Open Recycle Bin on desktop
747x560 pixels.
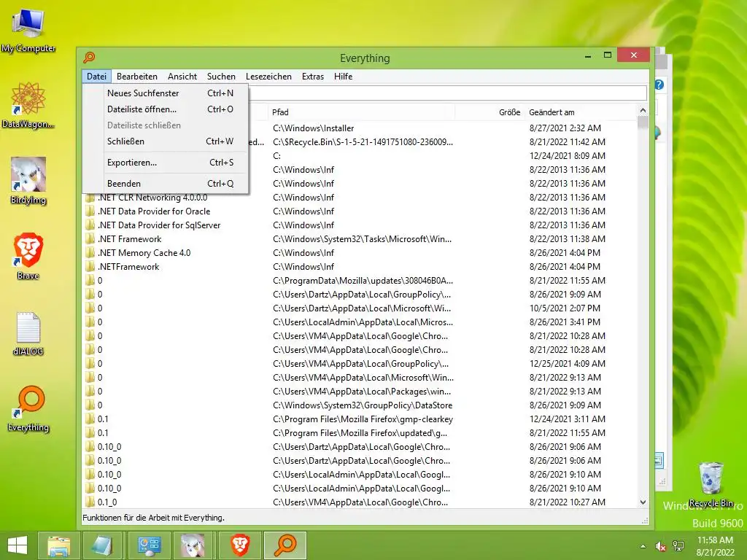pos(711,484)
